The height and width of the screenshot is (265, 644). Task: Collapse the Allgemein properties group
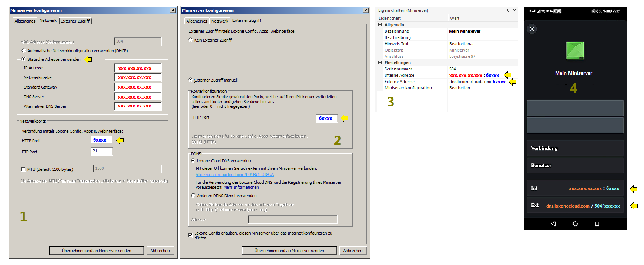click(x=380, y=25)
